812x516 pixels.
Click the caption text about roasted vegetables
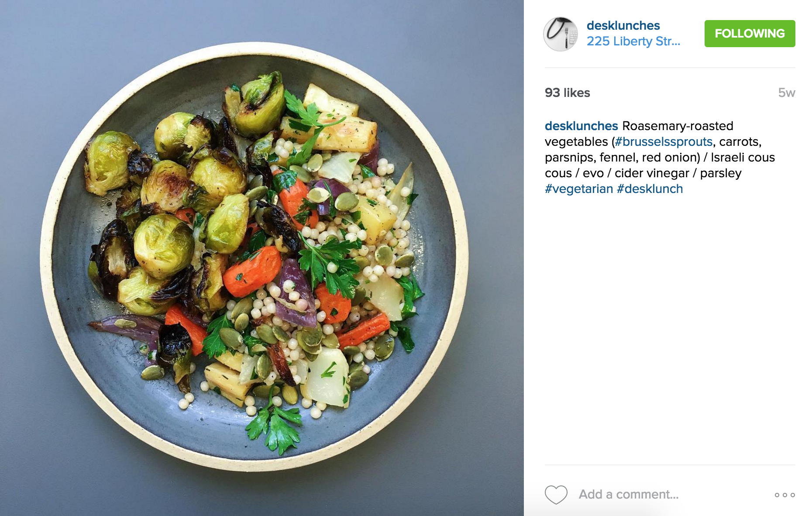click(660, 157)
